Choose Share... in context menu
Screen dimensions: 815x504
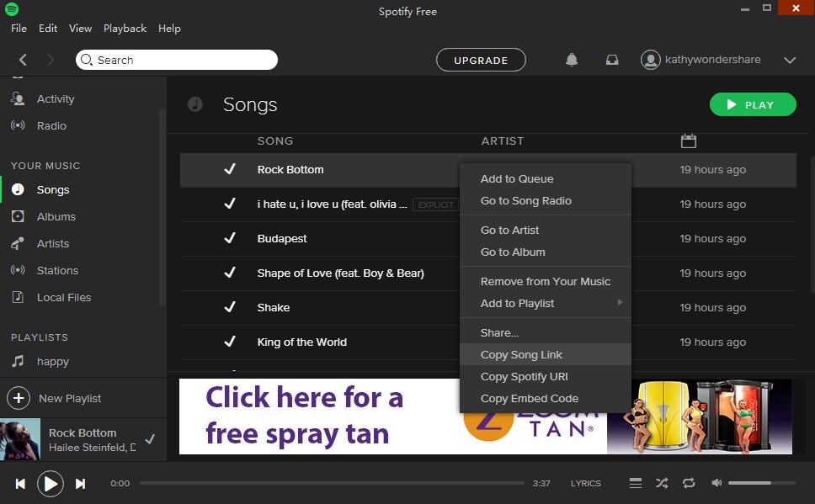[x=546, y=332]
